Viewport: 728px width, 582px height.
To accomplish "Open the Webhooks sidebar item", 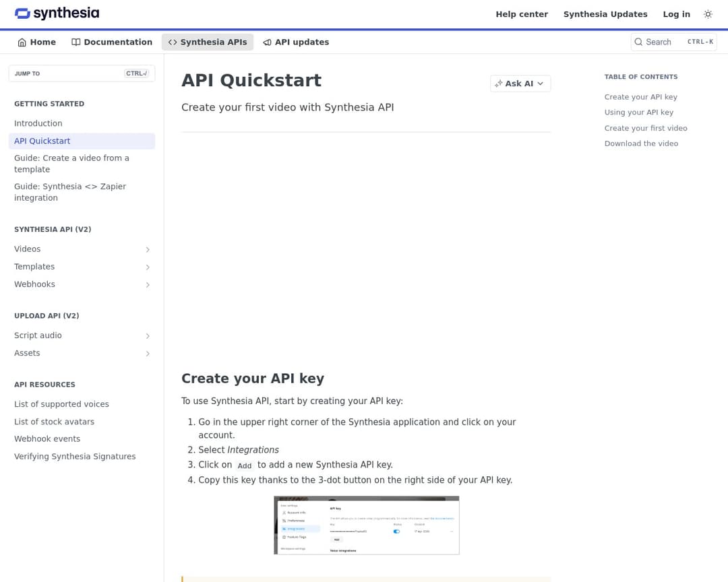I will [34, 284].
